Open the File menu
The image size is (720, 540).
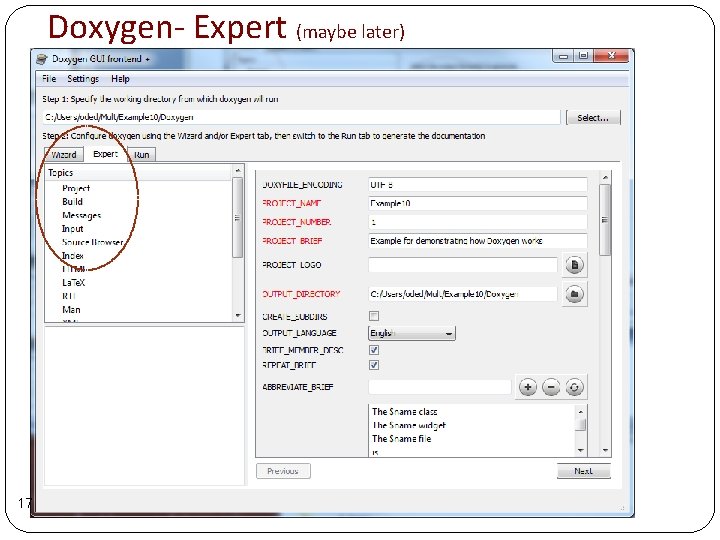click(x=49, y=79)
